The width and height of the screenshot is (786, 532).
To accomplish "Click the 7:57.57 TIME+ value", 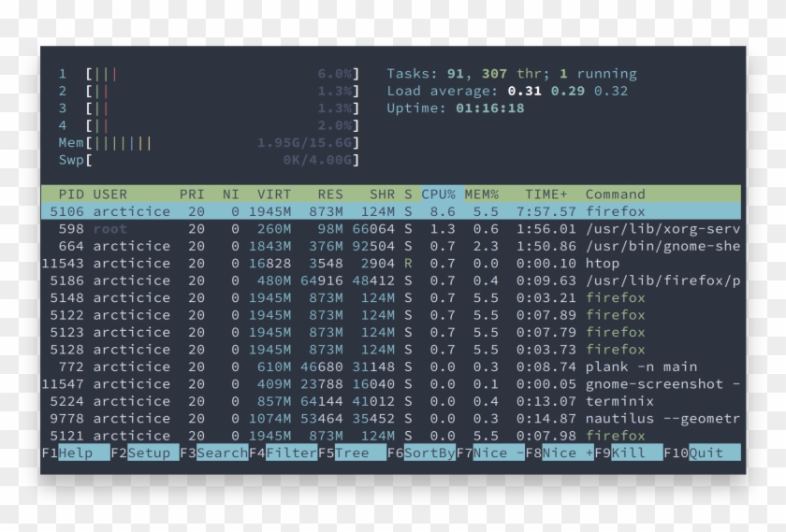I will point(546,211).
